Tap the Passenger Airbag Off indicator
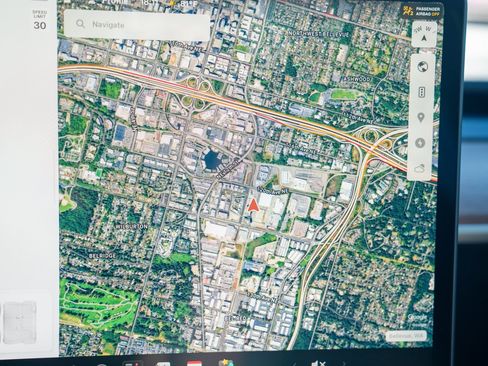This screenshot has width=488, height=366. pyautogui.click(x=422, y=11)
